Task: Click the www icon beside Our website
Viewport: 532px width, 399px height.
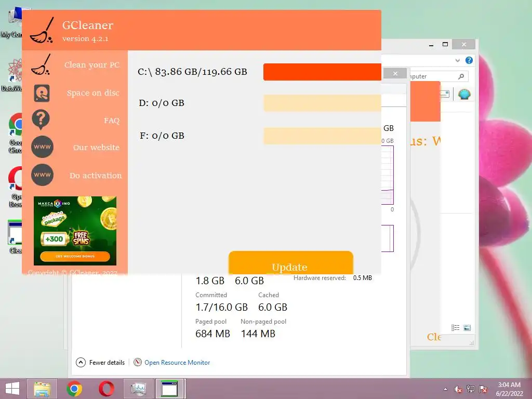Action: 42,147
